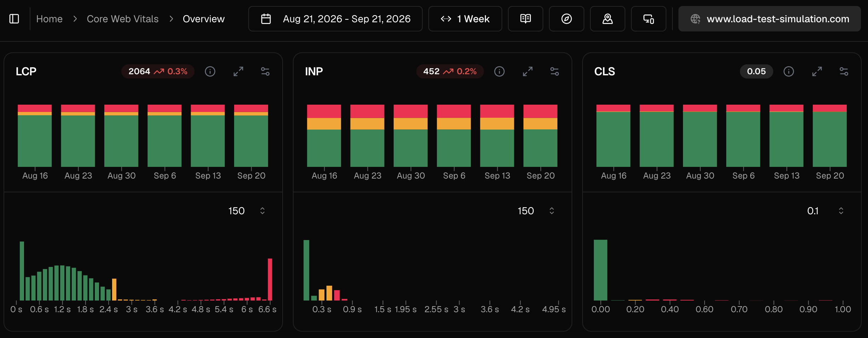Click the INP card title
Screen dimensions: 868x338
point(314,71)
